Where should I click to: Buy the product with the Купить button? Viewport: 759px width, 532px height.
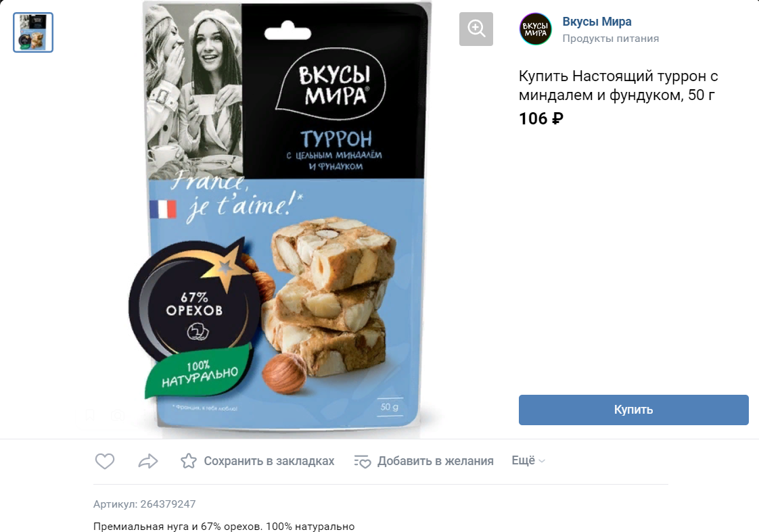(x=634, y=410)
